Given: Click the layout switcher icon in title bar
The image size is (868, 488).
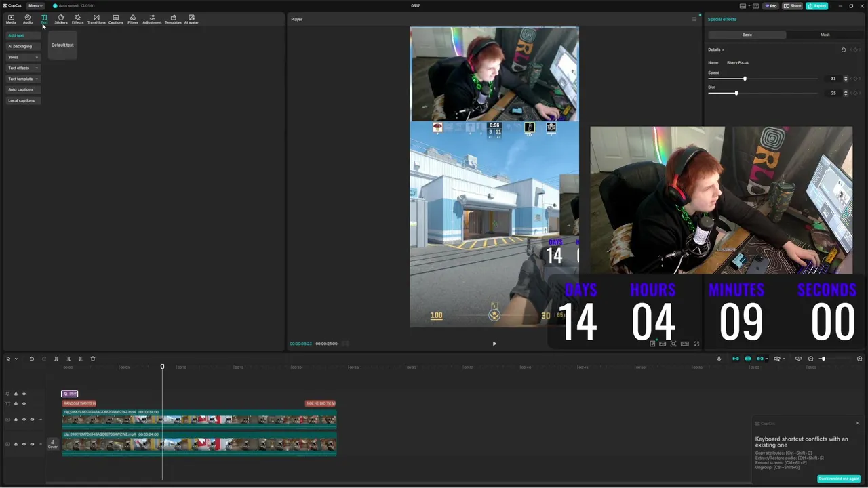Looking at the screenshot, I should (x=743, y=6).
